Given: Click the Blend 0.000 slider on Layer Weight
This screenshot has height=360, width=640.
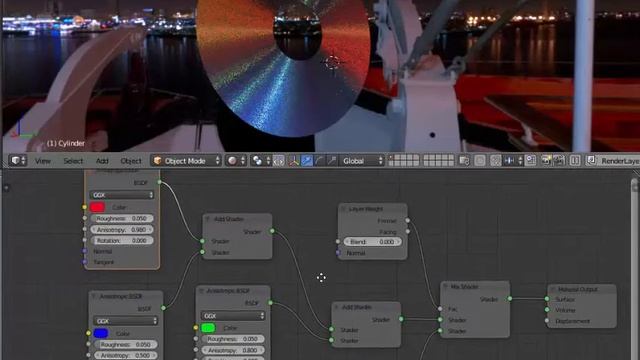Looking at the screenshot, I should click(x=372, y=242).
